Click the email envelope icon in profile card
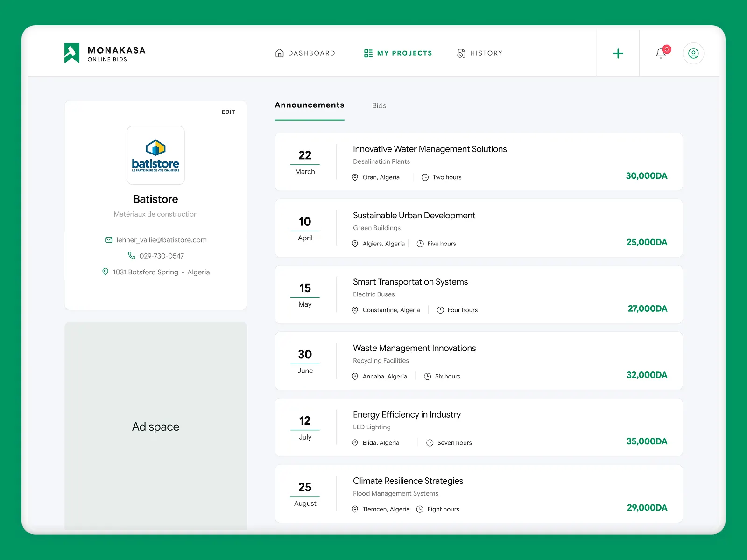 click(108, 240)
